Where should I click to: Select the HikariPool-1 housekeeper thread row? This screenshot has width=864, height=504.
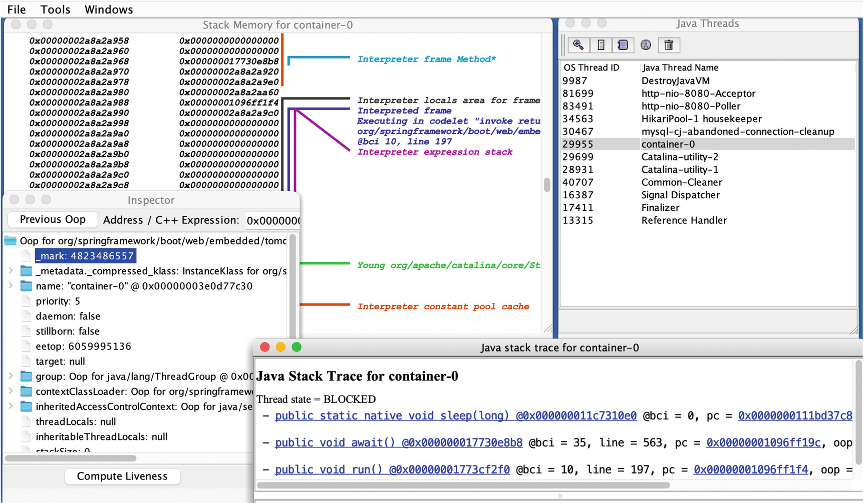pyautogui.click(x=701, y=119)
